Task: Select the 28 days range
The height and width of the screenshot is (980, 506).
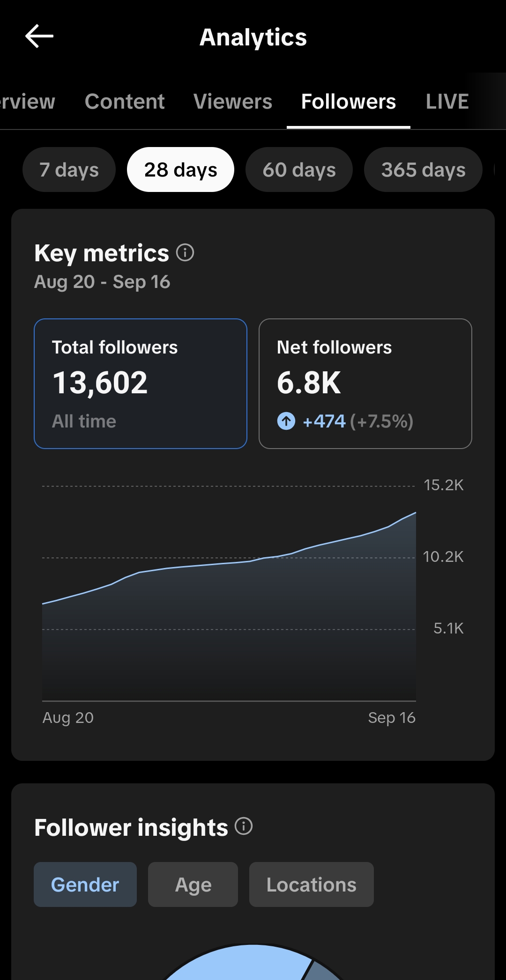Action: pos(180,169)
